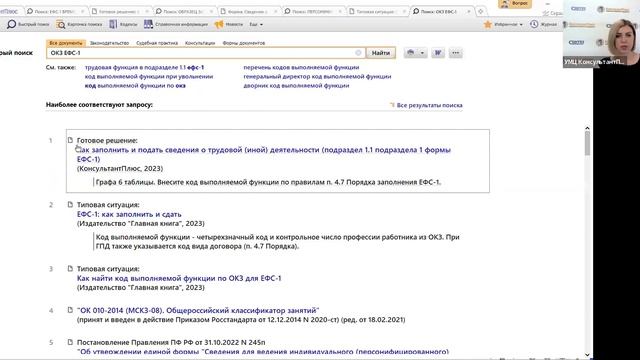The width and height of the screenshot is (640, 360).
Task: Open Избранное star in toolbar
Action: 488,24
